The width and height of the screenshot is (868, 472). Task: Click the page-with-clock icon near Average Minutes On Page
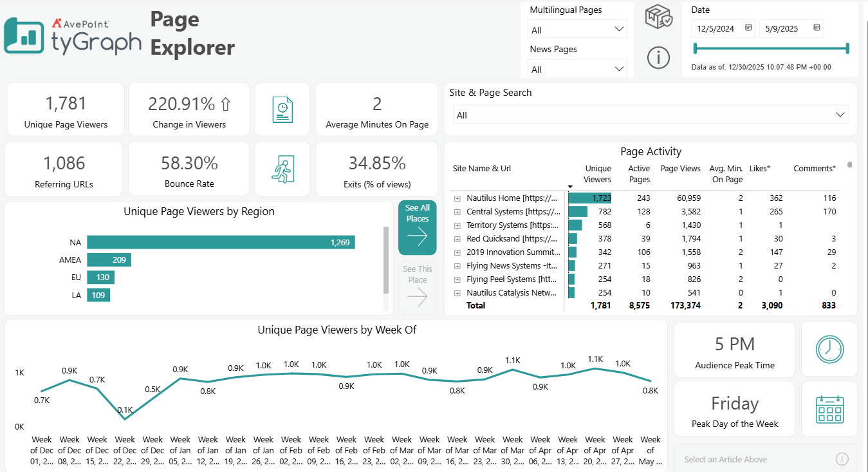point(282,109)
